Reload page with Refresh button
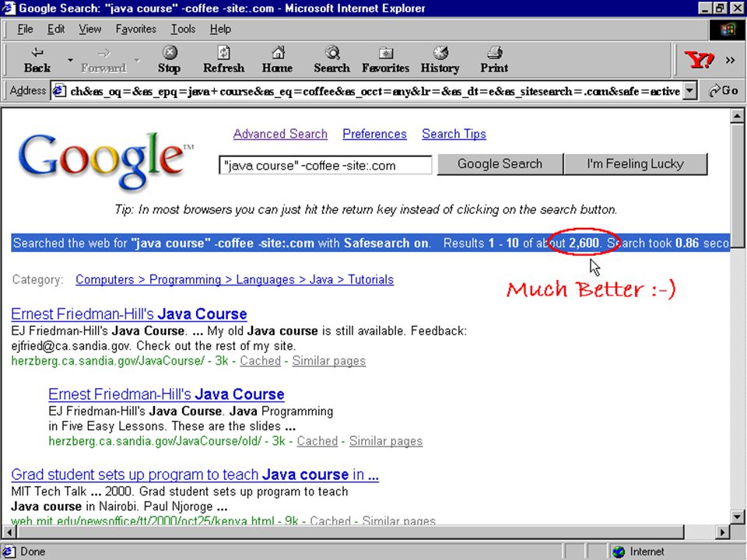 [223, 60]
